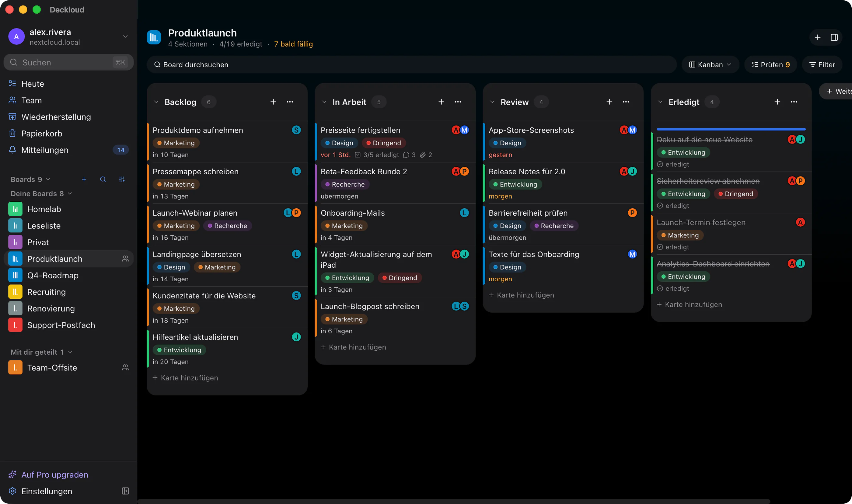The image size is (852, 504).
Task: Click the horizontal scrollbar at the bottom
Action: pyautogui.click(x=453, y=501)
